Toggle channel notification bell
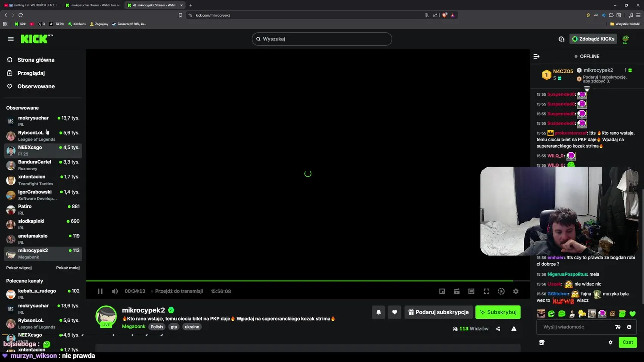The image size is (644, 362). click(x=379, y=312)
